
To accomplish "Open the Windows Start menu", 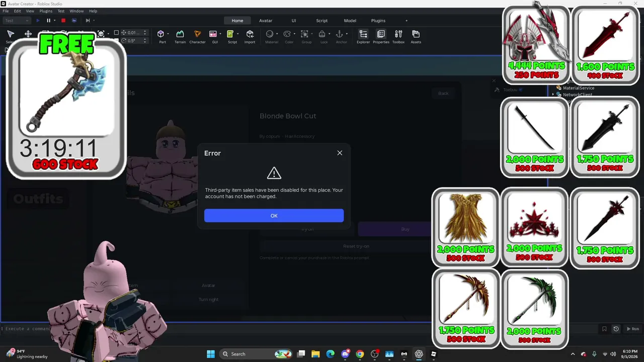I will tap(210, 354).
